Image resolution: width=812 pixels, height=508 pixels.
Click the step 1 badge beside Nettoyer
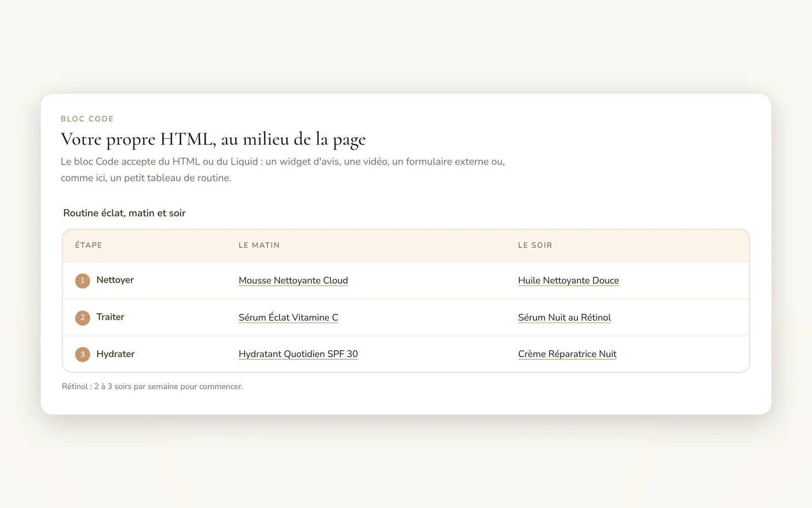[83, 280]
